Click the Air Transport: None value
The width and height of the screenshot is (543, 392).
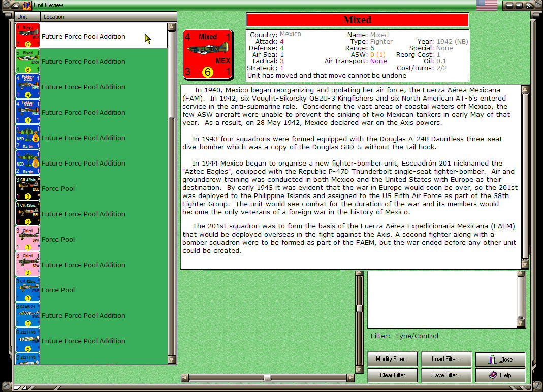pyautogui.click(x=378, y=61)
